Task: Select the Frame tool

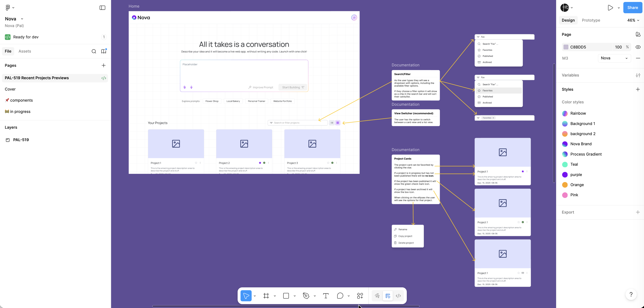Action: pyautogui.click(x=266, y=296)
